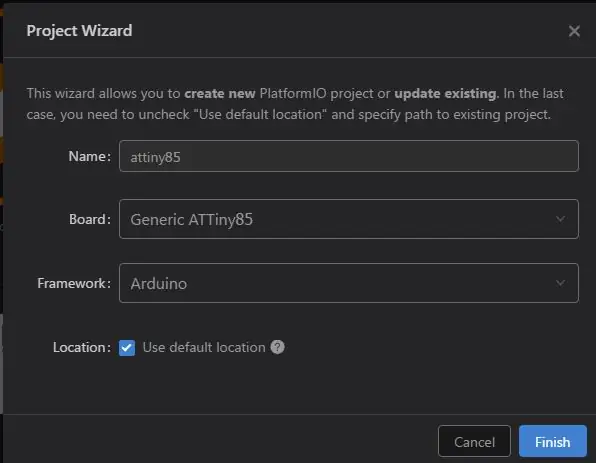Click the "Board:" field label
The image size is (596, 463).
coord(90,219)
